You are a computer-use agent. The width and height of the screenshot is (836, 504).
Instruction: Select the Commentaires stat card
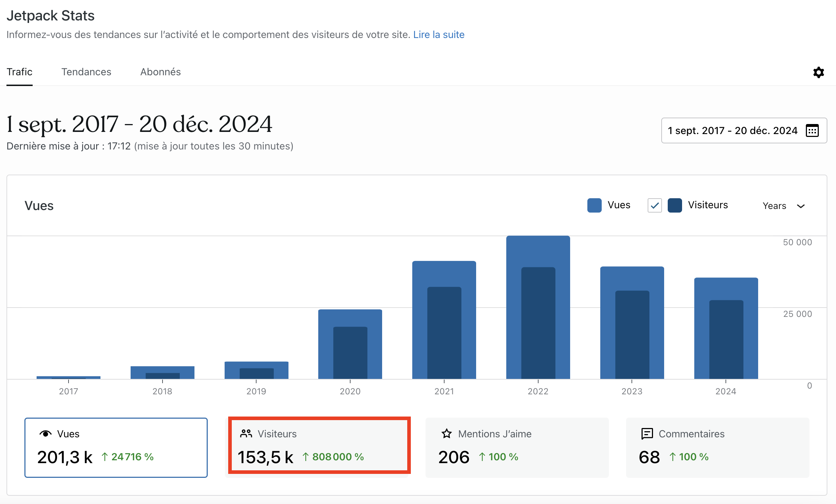point(718,447)
